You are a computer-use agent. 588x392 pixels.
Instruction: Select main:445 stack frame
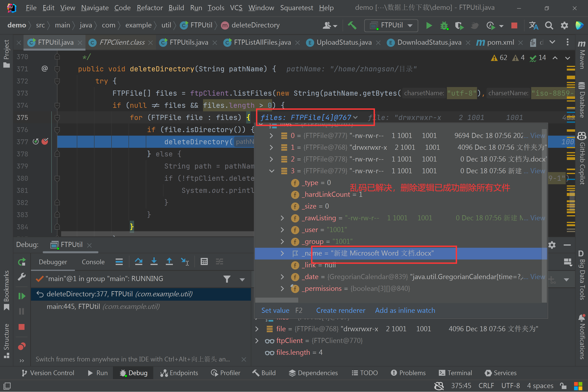coord(141,307)
